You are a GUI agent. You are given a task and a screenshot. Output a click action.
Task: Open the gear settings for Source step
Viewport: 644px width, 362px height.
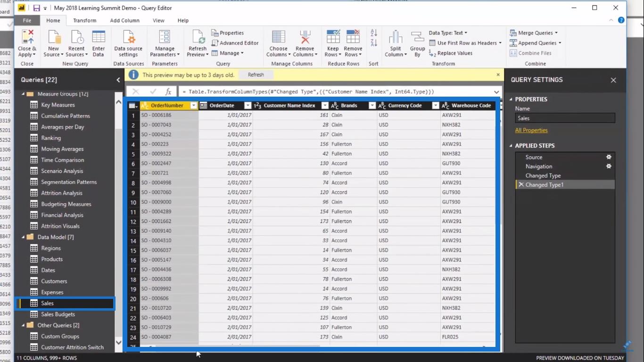(x=609, y=157)
